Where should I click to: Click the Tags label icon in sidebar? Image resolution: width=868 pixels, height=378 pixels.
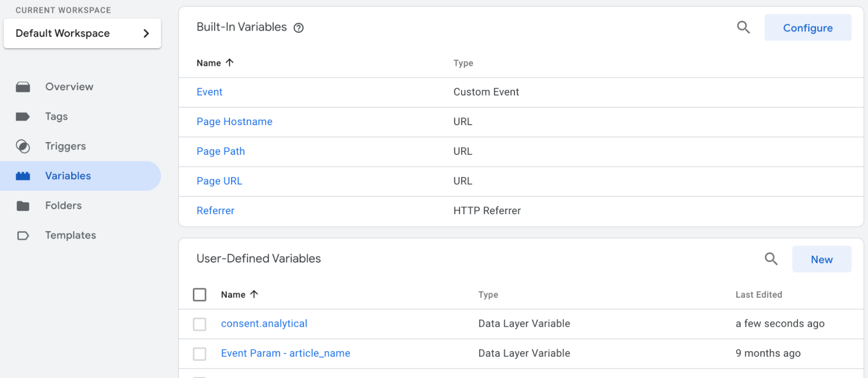tap(23, 116)
